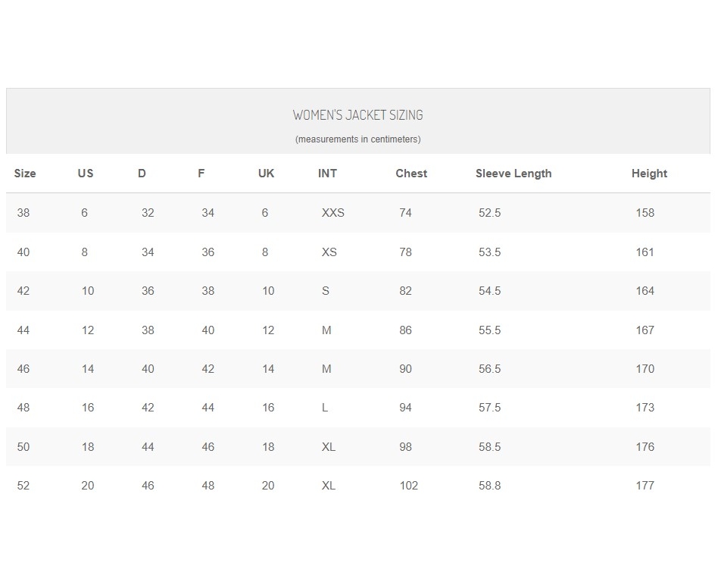Viewport: 718px width, 588px height.
Task: Click the chest measurement value 102
Action: 408,486
